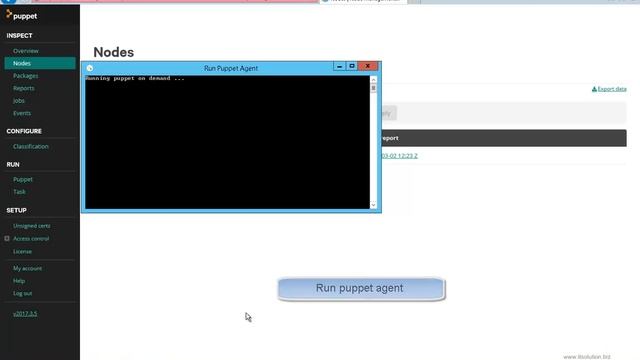Select Nodes in the Inspect section

[40, 63]
